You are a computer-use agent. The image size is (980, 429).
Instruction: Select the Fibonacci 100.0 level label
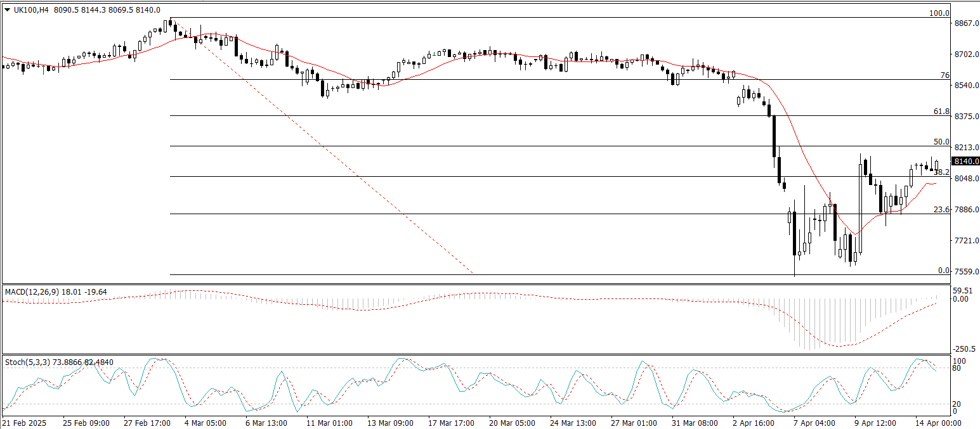pyautogui.click(x=939, y=13)
